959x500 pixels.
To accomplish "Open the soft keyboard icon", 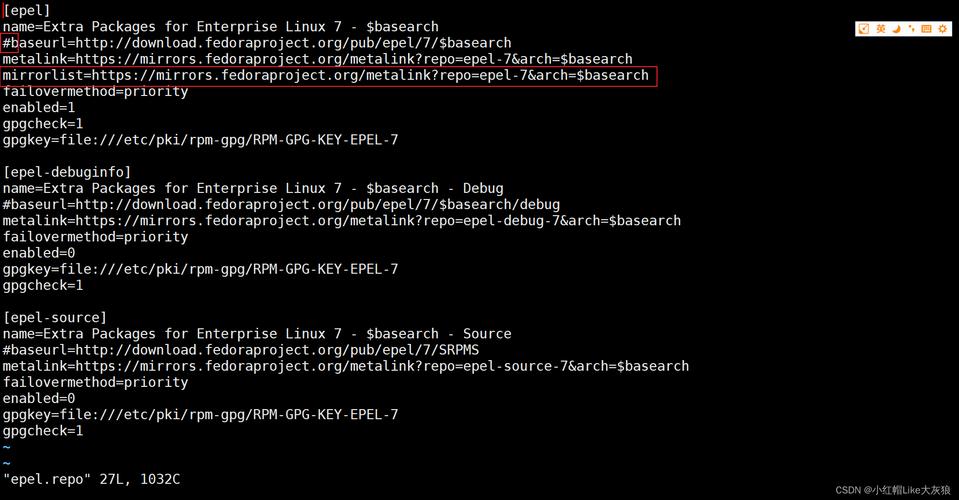I will (926, 29).
